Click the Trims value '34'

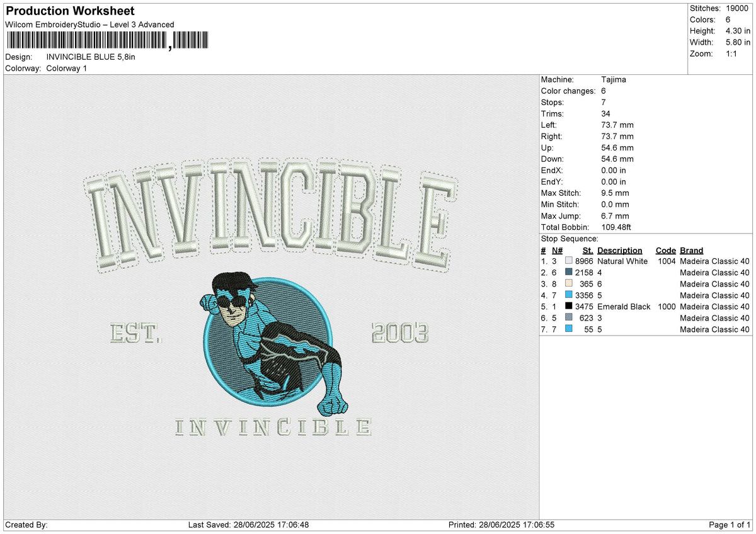coord(606,113)
